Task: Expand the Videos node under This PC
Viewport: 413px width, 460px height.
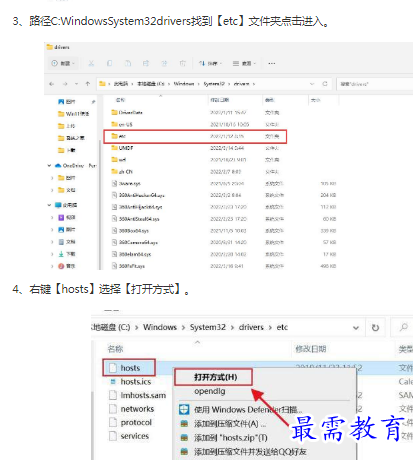Action: [52, 217]
